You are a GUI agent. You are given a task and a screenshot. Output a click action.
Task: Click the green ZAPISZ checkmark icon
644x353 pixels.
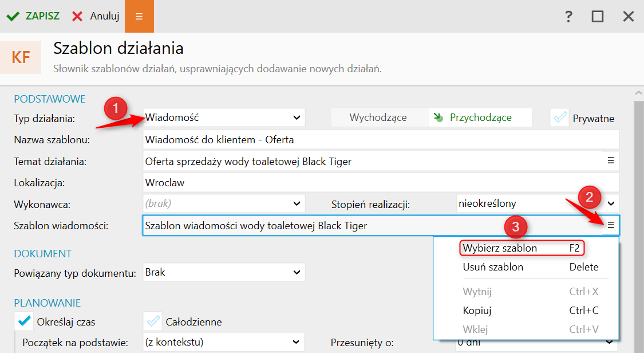pos(13,17)
